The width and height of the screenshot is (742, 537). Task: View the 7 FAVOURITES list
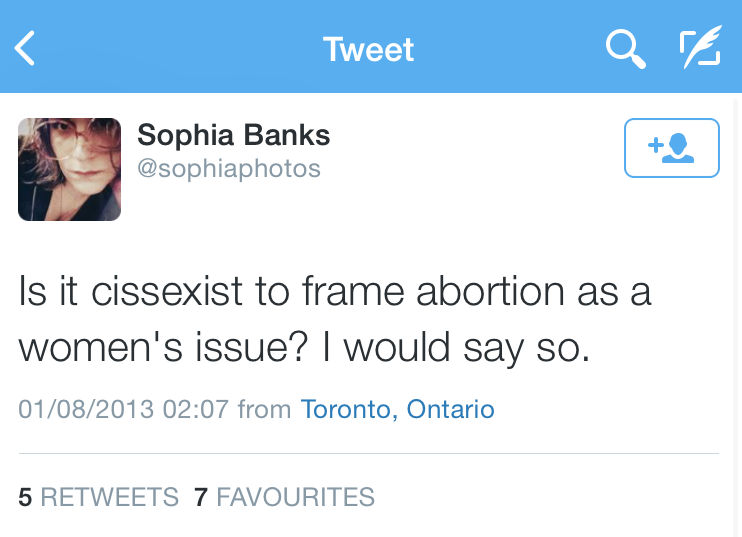click(285, 497)
